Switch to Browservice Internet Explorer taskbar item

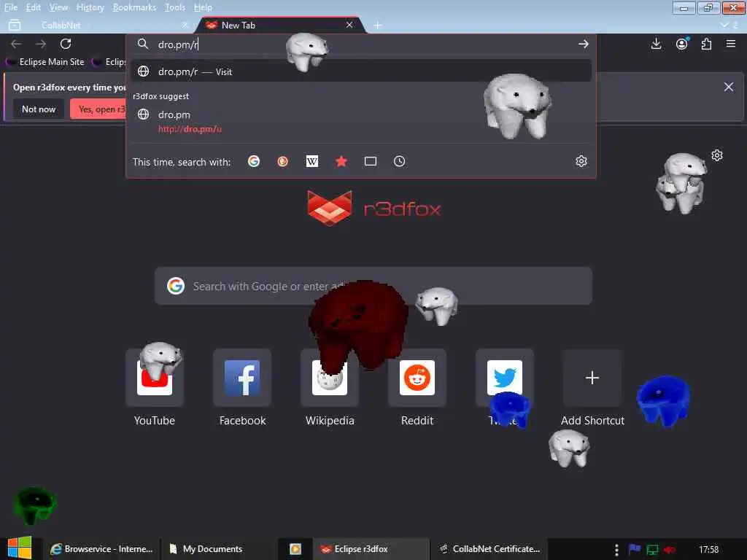(101, 548)
